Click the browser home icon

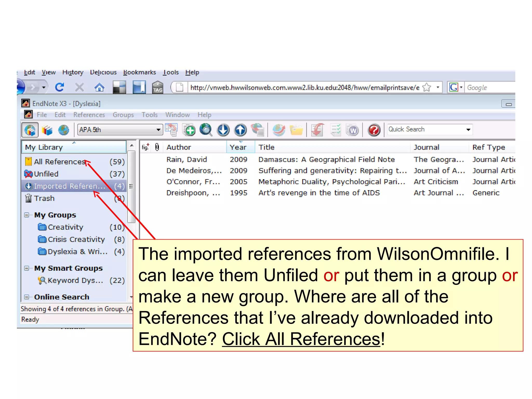tap(99, 87)
